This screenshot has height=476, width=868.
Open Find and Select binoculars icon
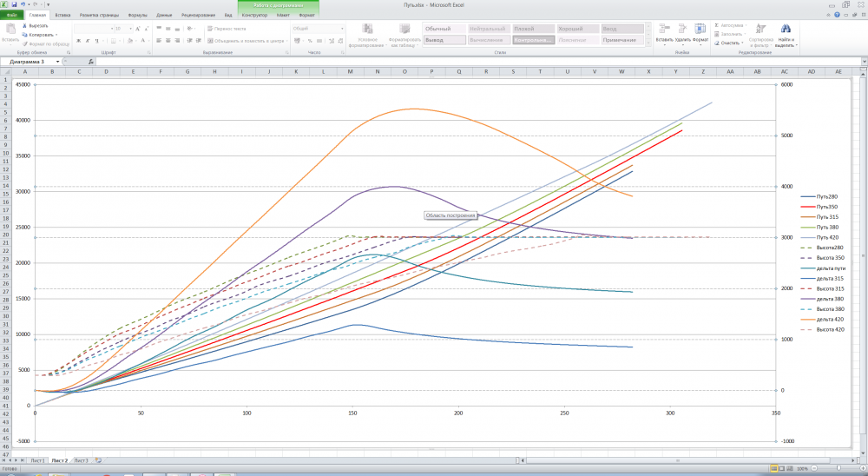coord(785,30)
